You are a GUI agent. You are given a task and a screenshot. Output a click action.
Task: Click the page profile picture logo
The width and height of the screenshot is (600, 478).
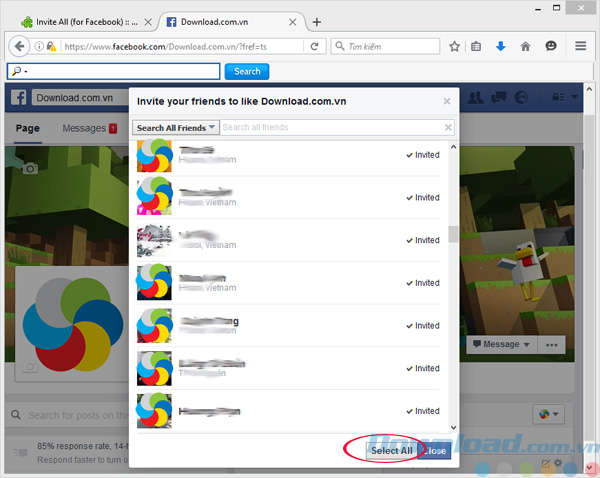pos(73,325)
